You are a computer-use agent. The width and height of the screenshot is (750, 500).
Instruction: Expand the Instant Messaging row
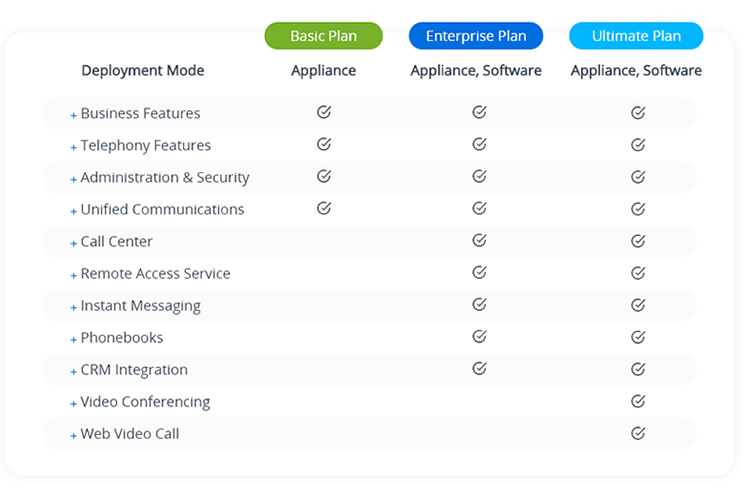coord(74,307)
